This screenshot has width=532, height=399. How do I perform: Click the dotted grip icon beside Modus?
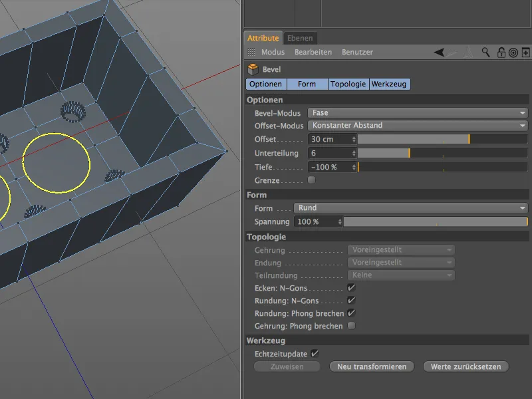click(251, 52)
